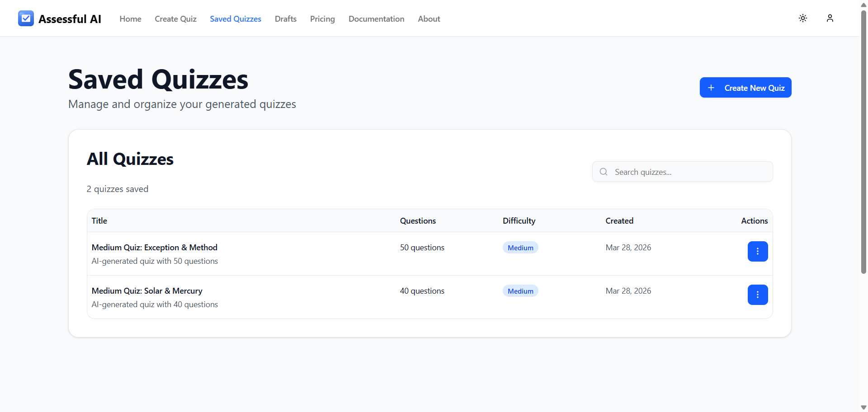Click the Medium badge on the 50-question quiz
The image size is (868, 412).
[520, 248]
